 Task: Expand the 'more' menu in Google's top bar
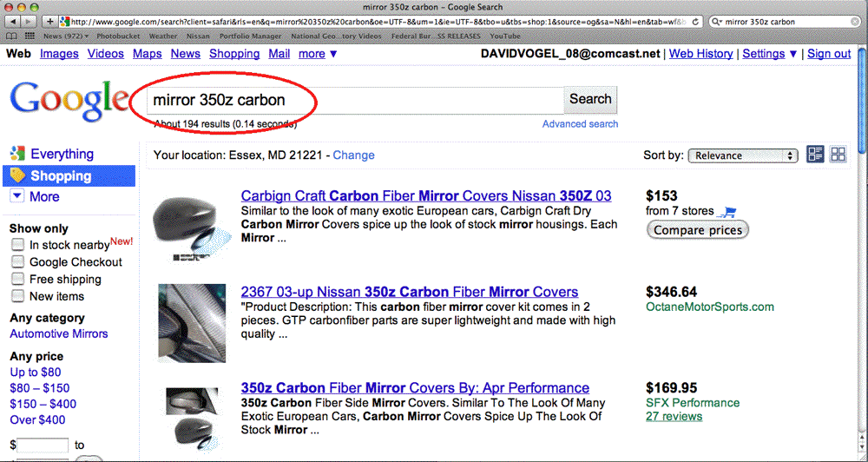(x=318, y=54)
